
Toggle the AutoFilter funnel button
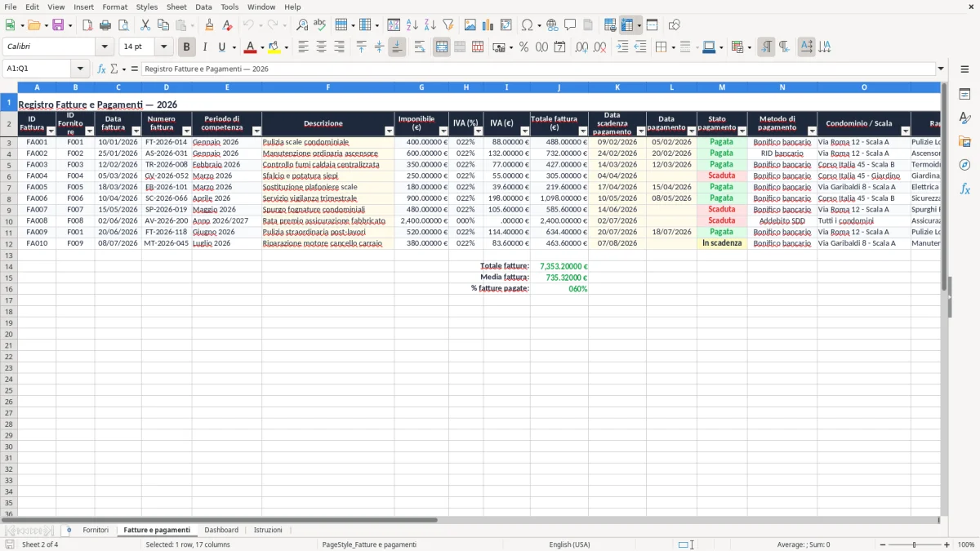[448, 25]
